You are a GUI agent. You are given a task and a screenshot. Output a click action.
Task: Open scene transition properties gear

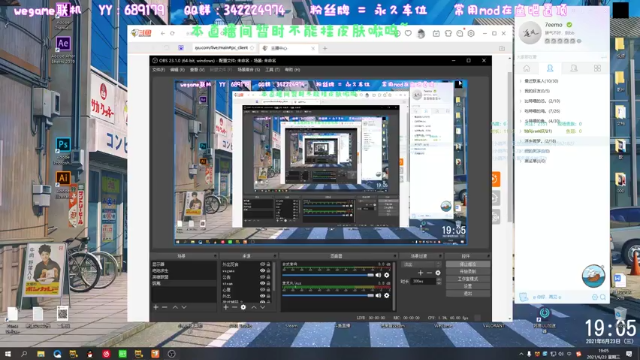[438, 273]
